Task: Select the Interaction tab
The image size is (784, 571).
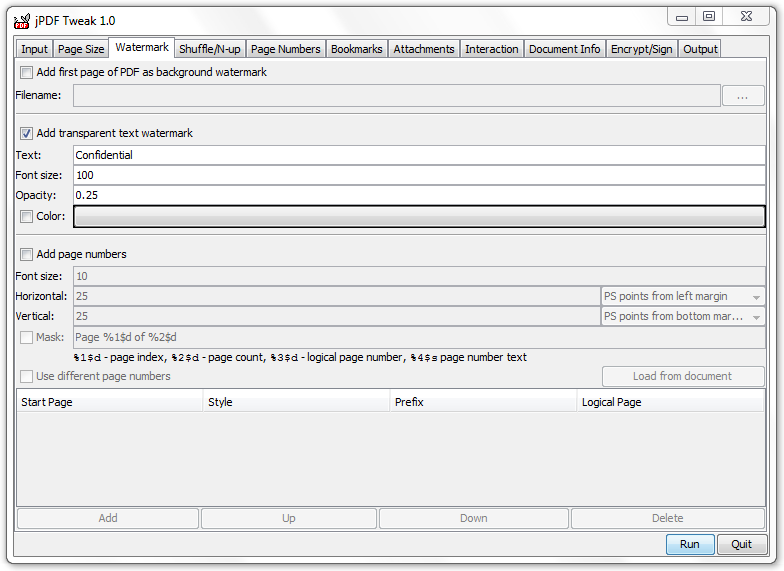Action: 492,49
